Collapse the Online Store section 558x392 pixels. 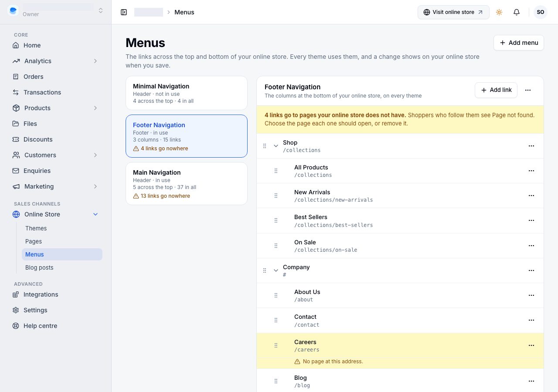(x=95, y=214)
